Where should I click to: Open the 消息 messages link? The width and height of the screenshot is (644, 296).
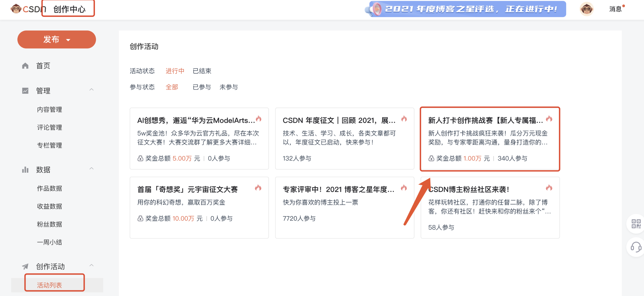(615, 9)
